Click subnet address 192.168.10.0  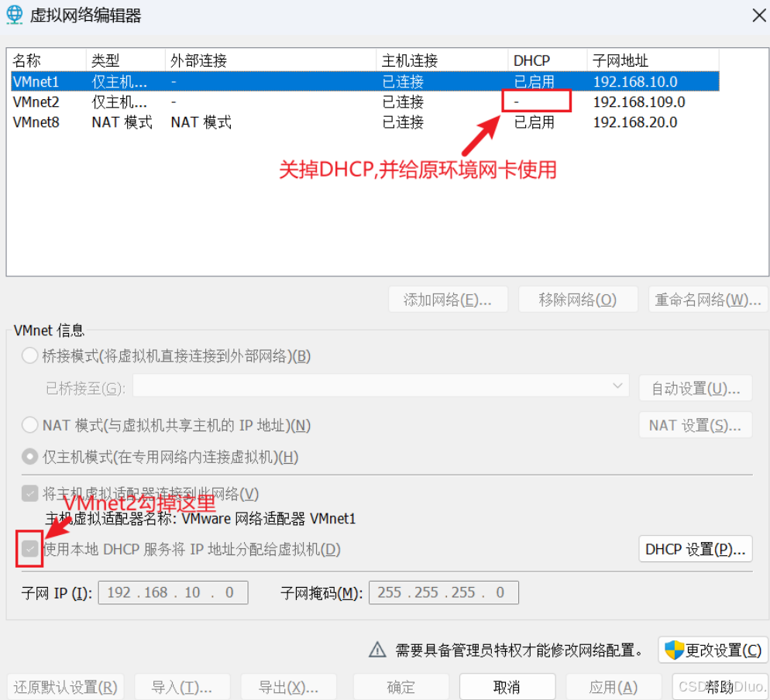click(635, 81)
